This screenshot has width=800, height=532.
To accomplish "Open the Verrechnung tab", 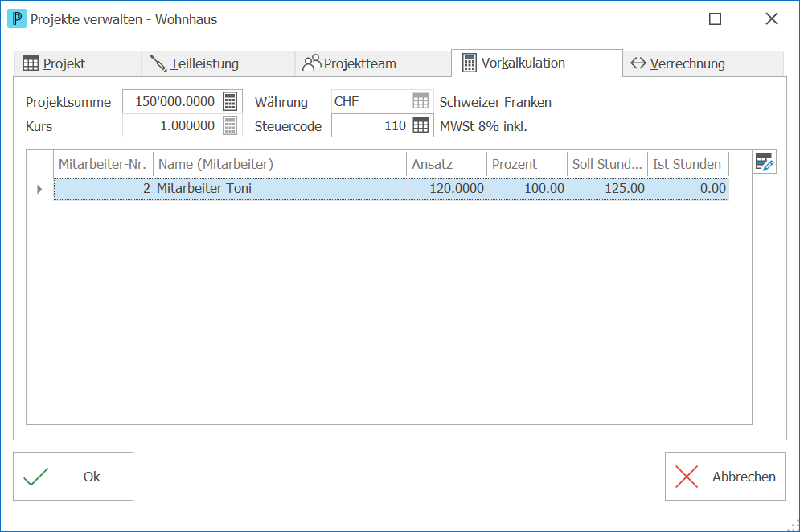I will 703,63.
